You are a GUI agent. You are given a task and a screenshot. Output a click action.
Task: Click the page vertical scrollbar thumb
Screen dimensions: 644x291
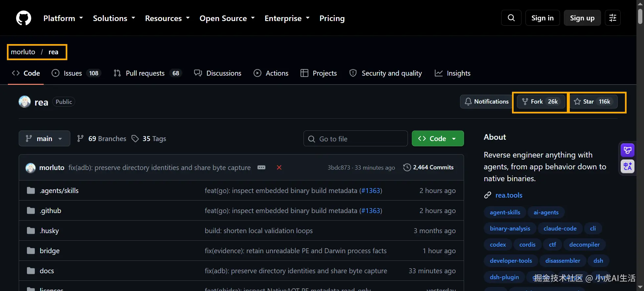[x=640, y=16]
